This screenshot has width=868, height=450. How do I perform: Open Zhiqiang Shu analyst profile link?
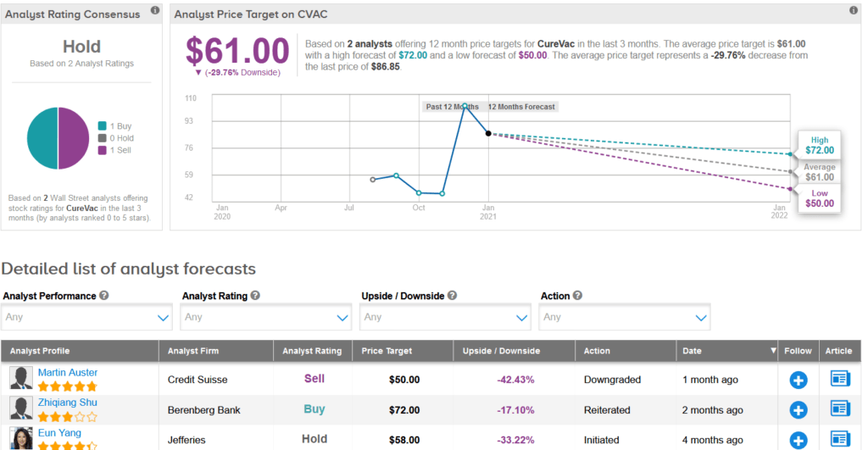coord(68,403)
